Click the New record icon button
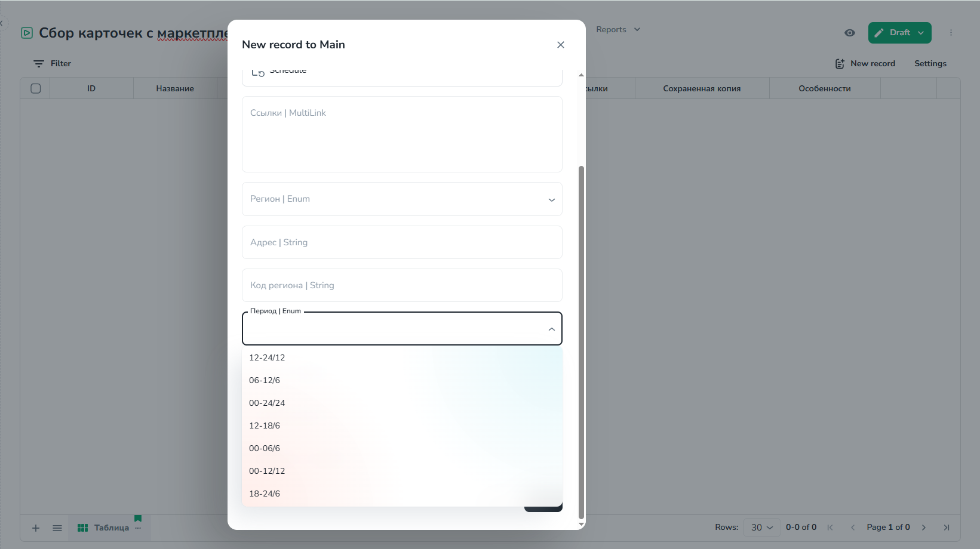Image resolution: width=980 pixels, height=549 pixels. (840, 64)
